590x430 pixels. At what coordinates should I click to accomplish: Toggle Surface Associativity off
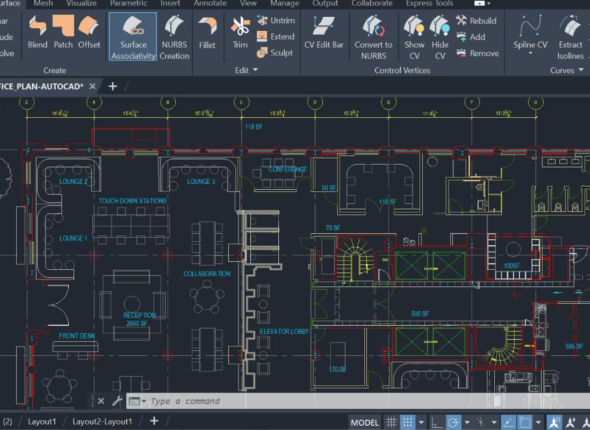[133, 37]
